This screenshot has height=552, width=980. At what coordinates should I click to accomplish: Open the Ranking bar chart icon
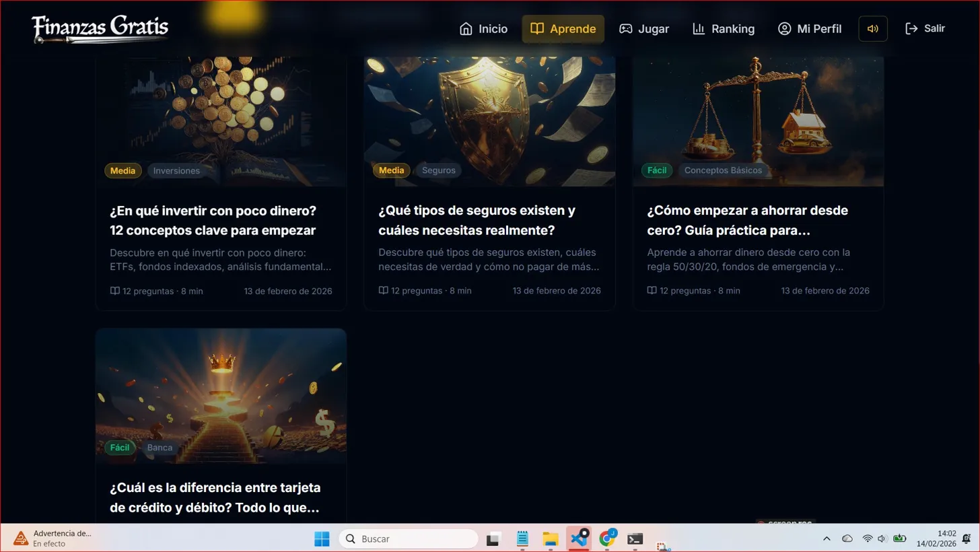pos(698,28)
